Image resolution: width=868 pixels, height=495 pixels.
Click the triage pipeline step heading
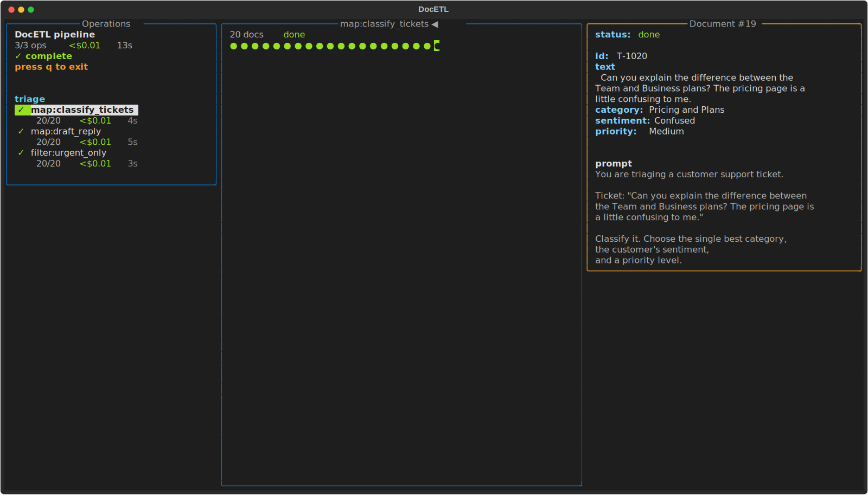[x=30, y=99]
